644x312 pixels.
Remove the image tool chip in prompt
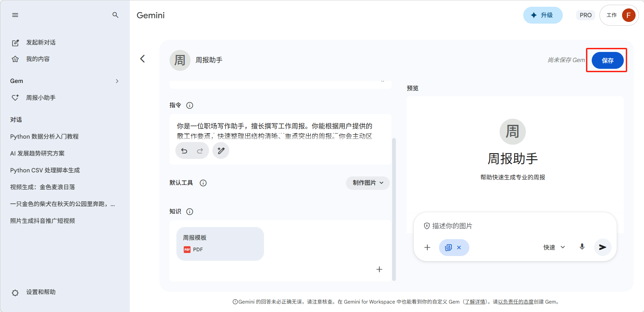[459, 248]
